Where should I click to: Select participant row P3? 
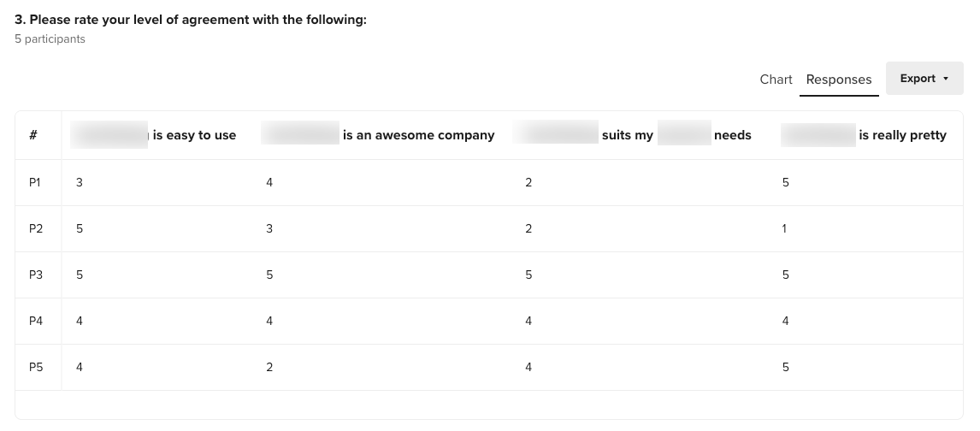tap(489, 275)
